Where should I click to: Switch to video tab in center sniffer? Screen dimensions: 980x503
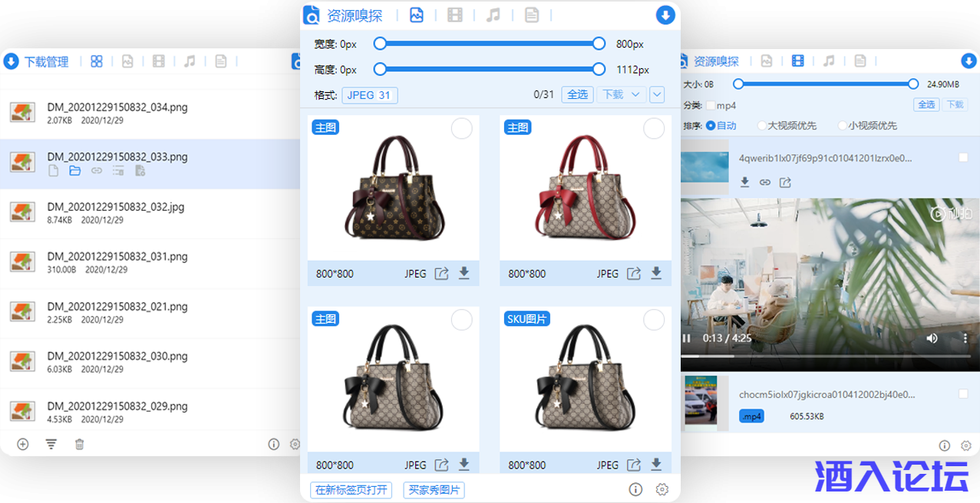pyautogui.click(x=455, y=15)
